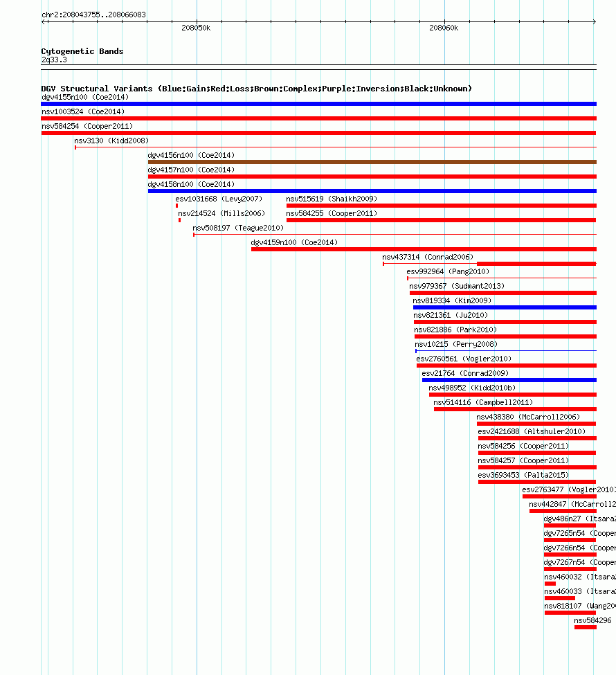Click the blue bar under esv21764 (Conrad2009)
Viewport: 616px width, 675px height.
point(509,380)
